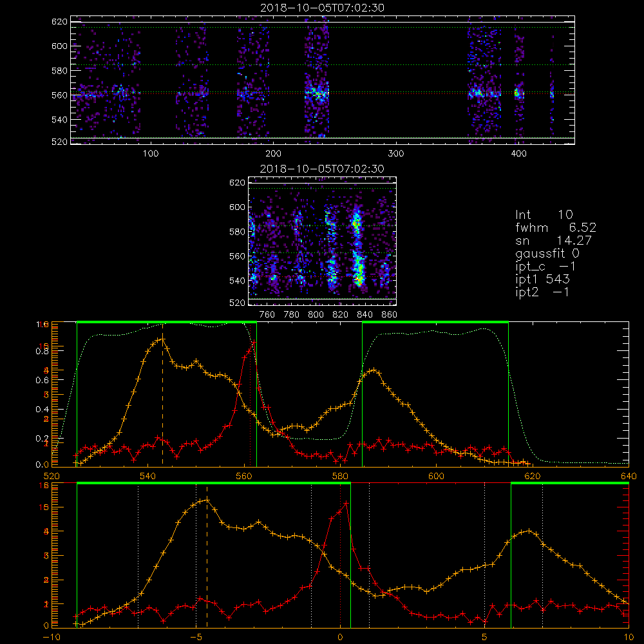Click red dotted vertical marker at 0 bottom plot
This screenshot has width=644, height=644.
[340, 556]
